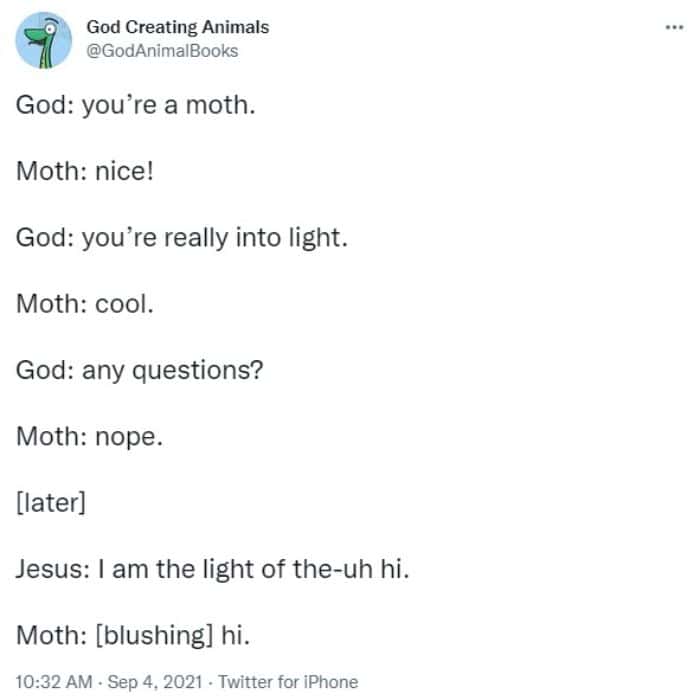Screen dimensions: 700x698
Task: Open the God Creating Animals profile name
Action: (178, 28)
